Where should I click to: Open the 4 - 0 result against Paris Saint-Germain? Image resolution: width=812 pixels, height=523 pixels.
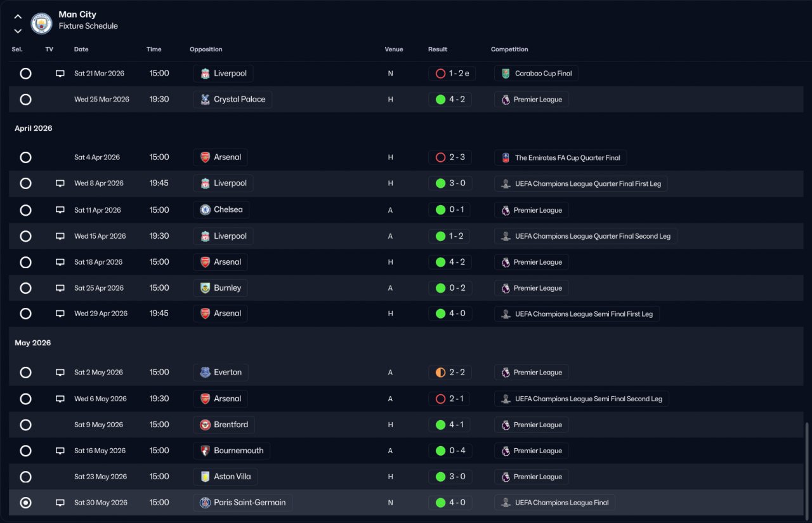(x=450, y=503)
